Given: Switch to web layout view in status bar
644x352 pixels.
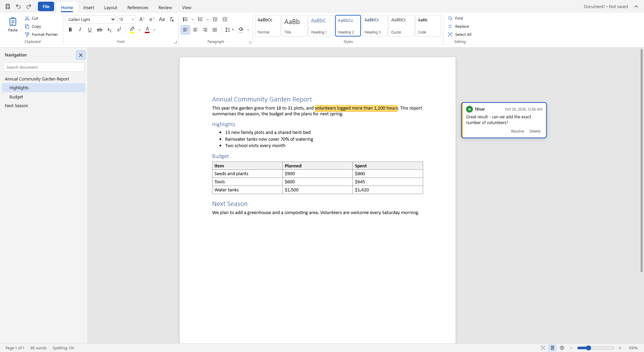Looking at the screenshot, I should pos(562,348).
